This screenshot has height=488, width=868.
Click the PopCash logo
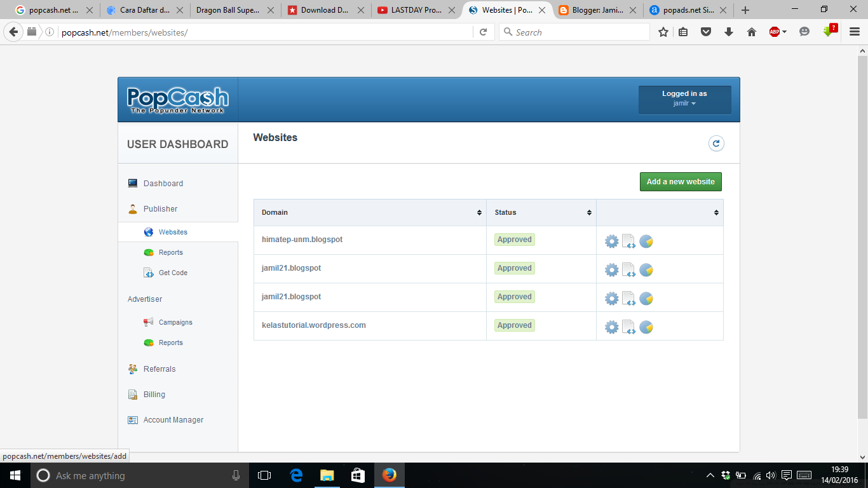point(177,100)
